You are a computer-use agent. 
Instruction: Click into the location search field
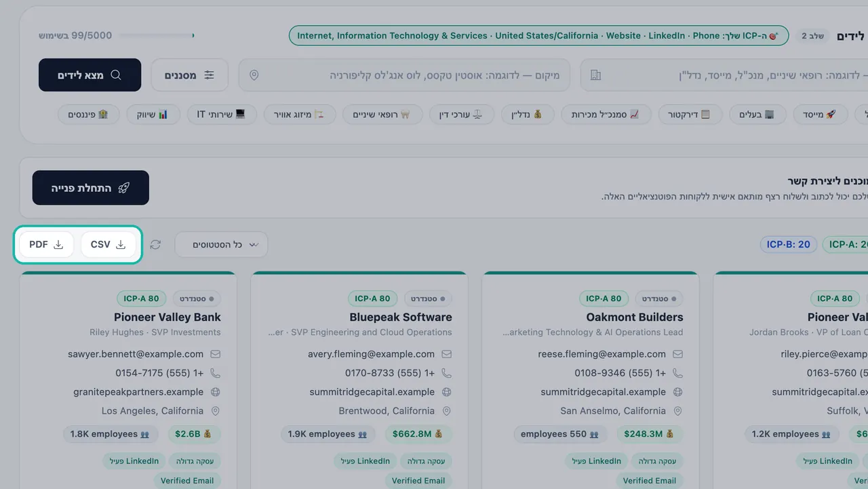click(x=404, y=75)
